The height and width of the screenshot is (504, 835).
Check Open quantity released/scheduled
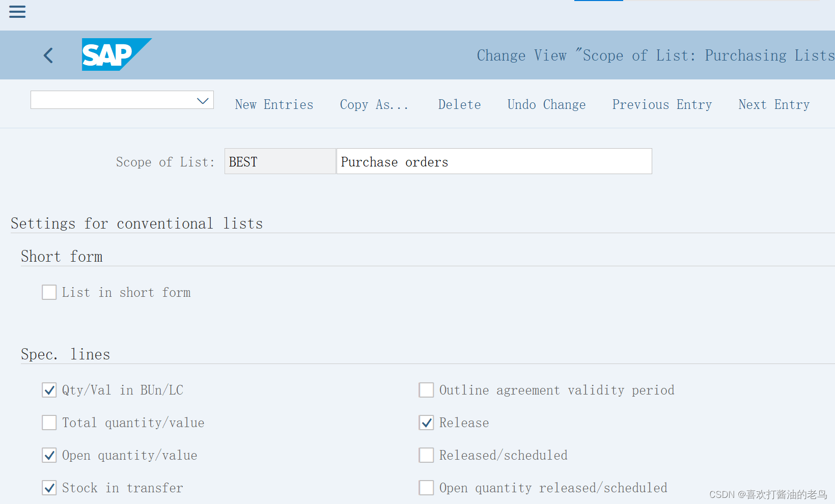pos(427,488)
